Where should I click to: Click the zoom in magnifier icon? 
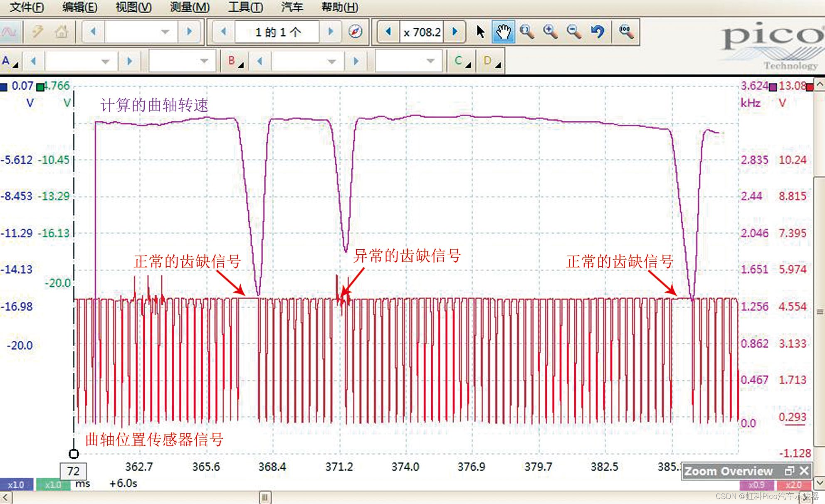(x=550, y=32)
